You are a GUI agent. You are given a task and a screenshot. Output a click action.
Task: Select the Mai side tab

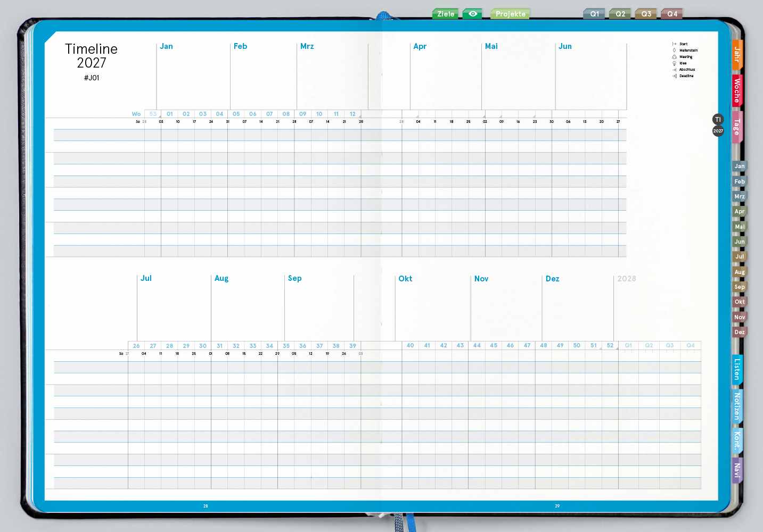(740, 227)
